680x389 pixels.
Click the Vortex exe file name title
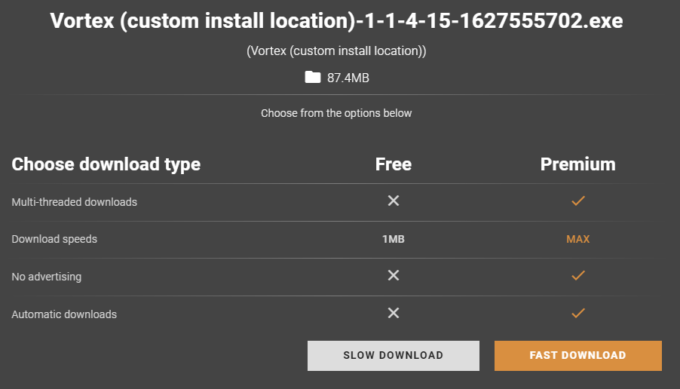[337, 21]
